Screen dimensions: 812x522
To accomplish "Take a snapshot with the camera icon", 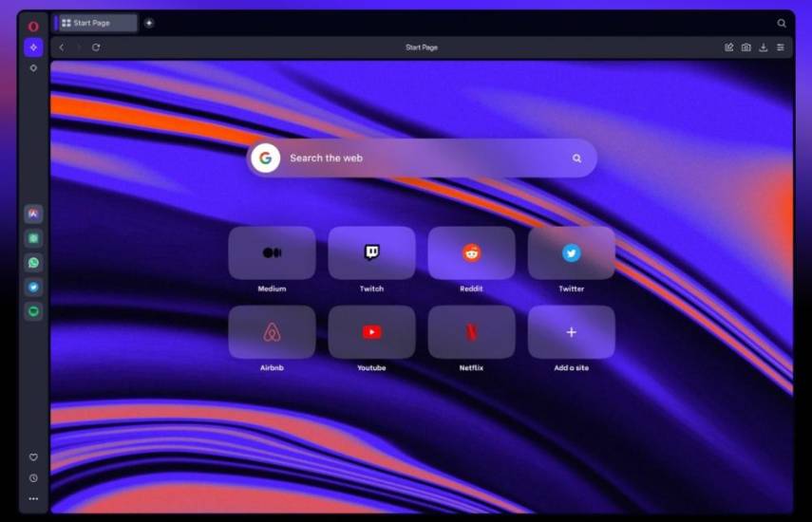I will 746,47.
